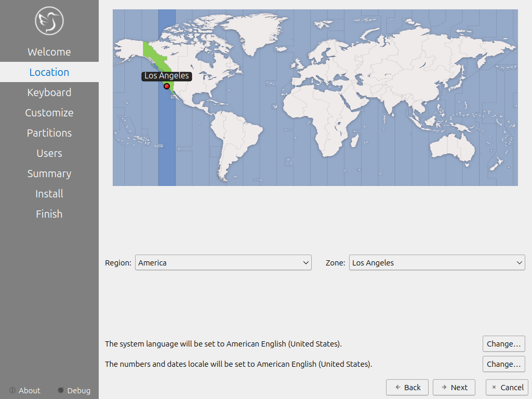Click the Los Angeles label on map
The height and width of the screenshot is (399, 532).
point(167,76)
